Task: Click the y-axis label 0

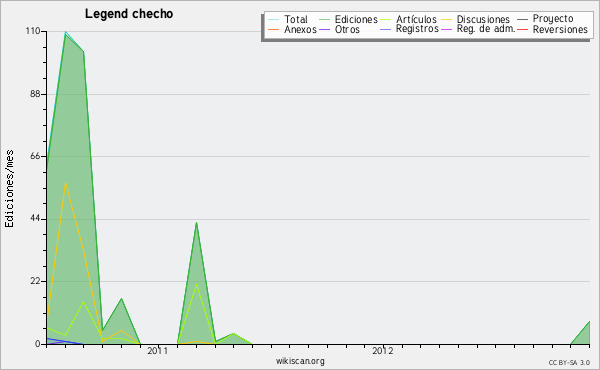Action: (38, 344)
